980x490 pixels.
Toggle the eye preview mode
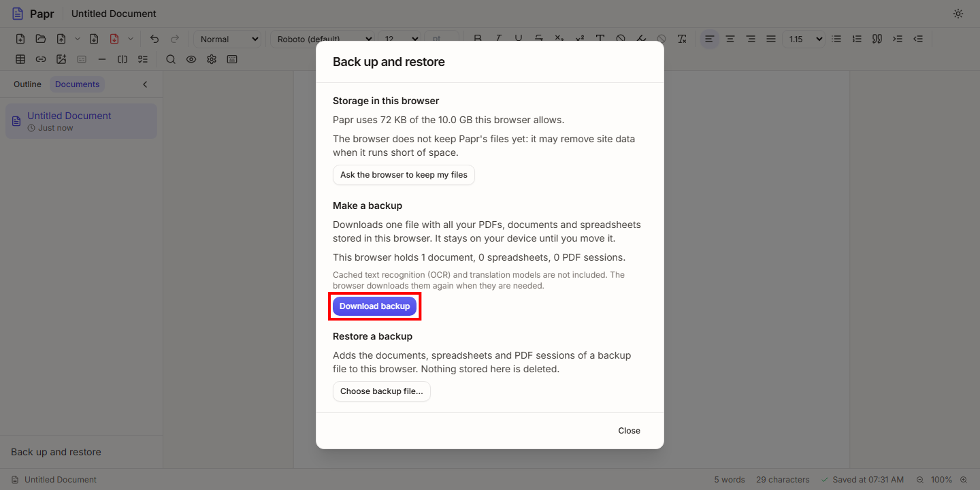(x=191, y=59)
